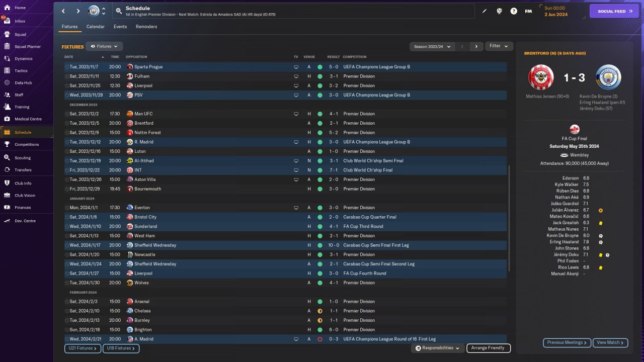Viewport: 644px width, 362px height.
Task: Select the Fixtures tab
Action: (69, 27)
